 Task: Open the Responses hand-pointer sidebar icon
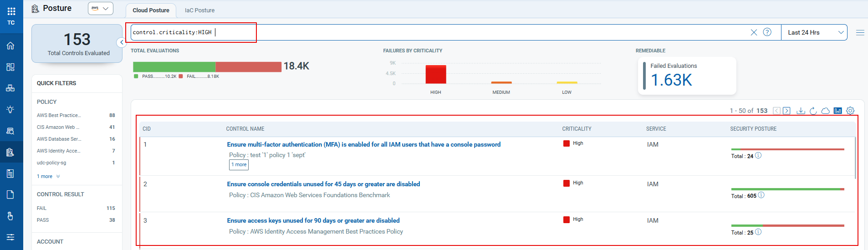click(x=10, y=216)
